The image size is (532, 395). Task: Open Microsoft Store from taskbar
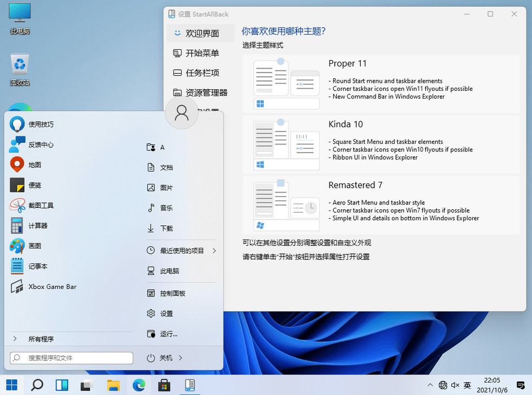click(x=164, y=385)
